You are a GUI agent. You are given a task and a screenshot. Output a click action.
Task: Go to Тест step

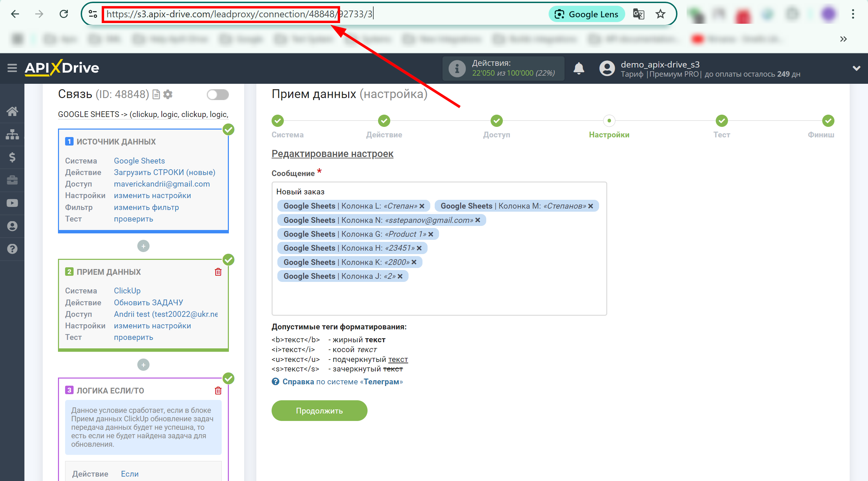[x=722, y=121]
